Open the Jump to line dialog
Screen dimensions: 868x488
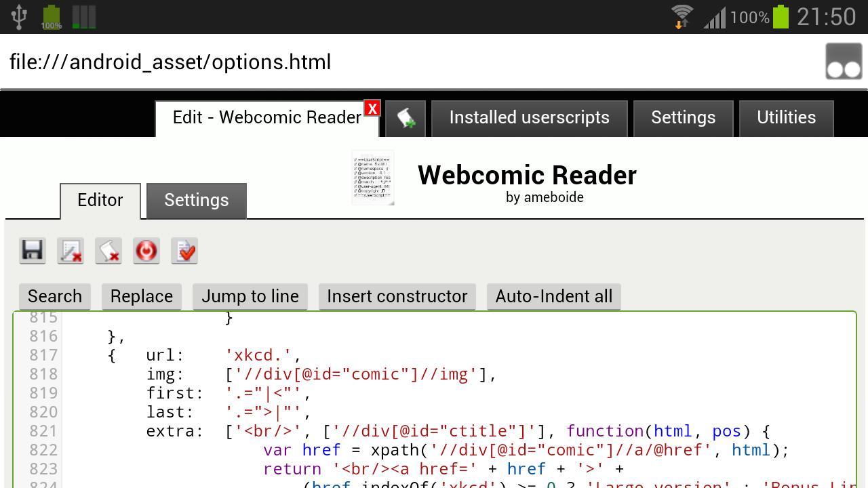tap(250, 297)
